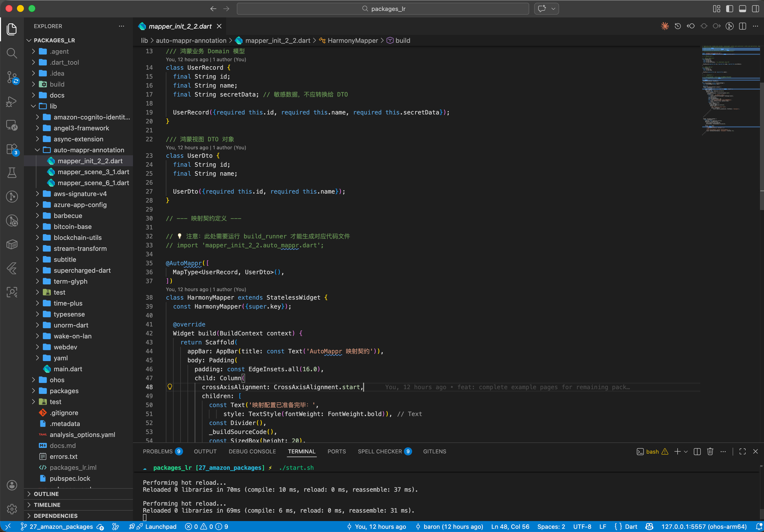Open editor more actions ellipsis

(x=755, y=26)
